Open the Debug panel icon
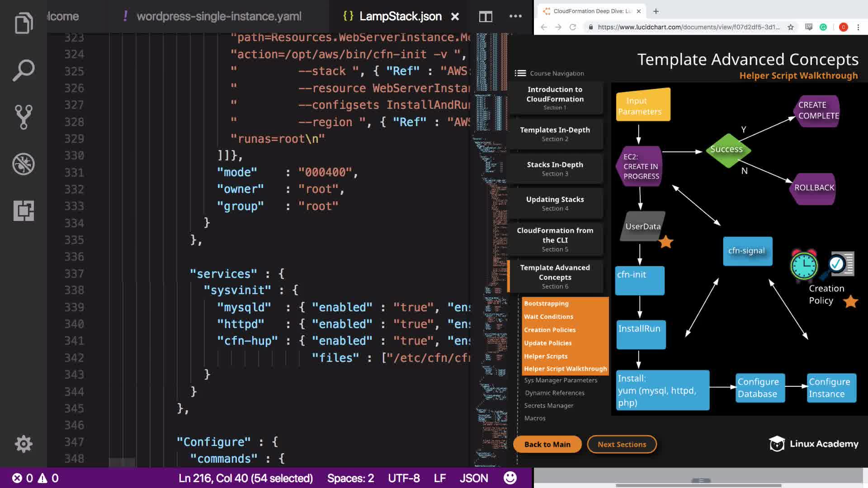Viewport: 868px width, 488px height. coord(24,164)
